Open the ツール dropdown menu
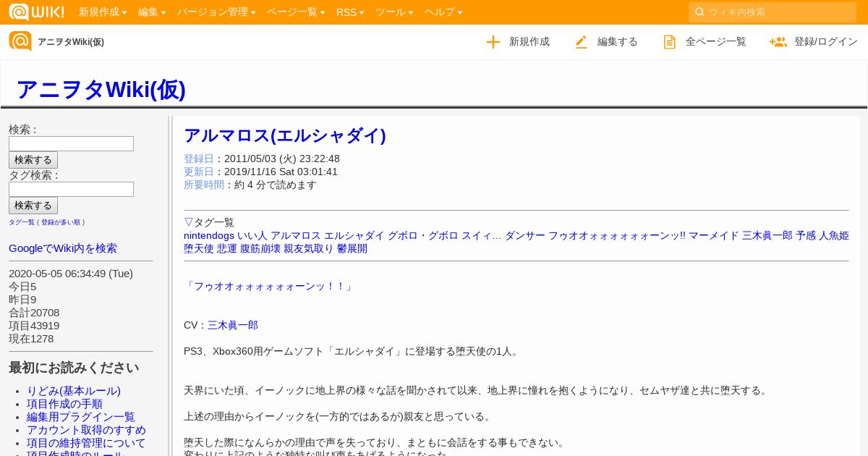This screenshot has width=868, height=456. (x=394, y=12)
